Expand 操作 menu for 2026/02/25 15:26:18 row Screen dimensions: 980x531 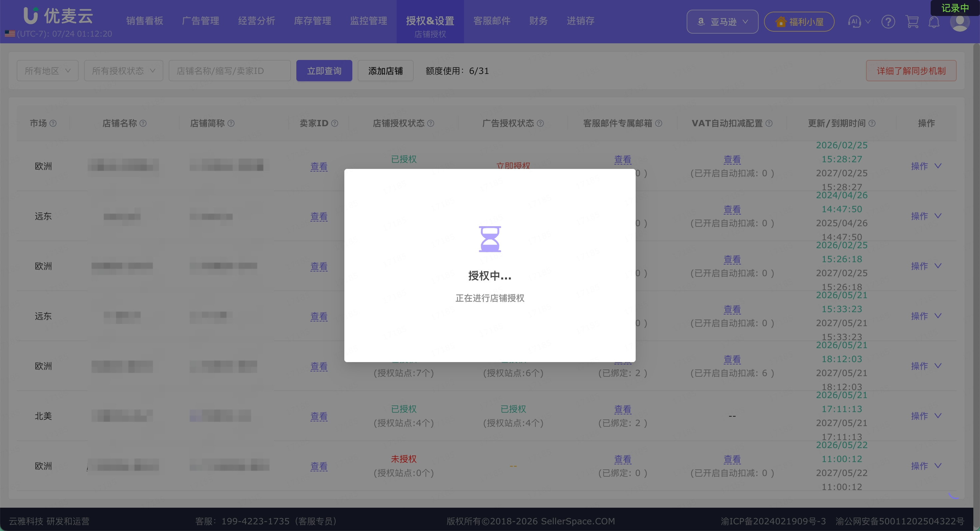926,266
